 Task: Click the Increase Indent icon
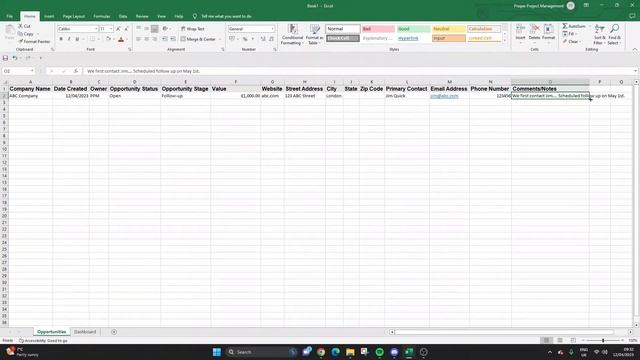(173, 39)
